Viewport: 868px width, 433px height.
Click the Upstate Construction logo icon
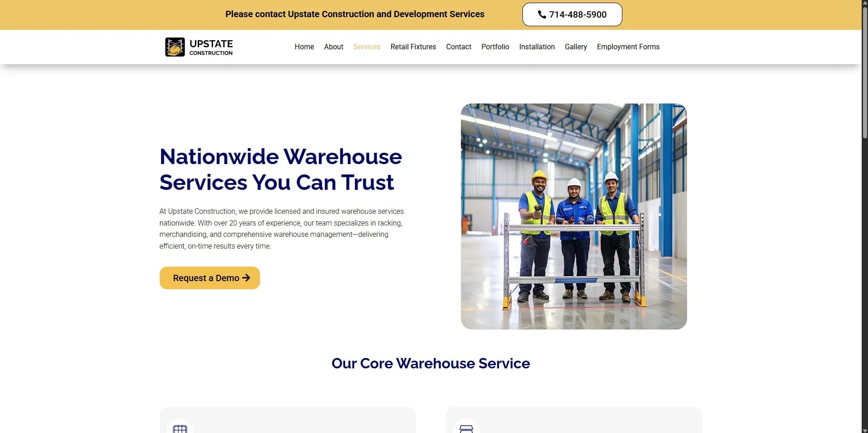(175, 47)
